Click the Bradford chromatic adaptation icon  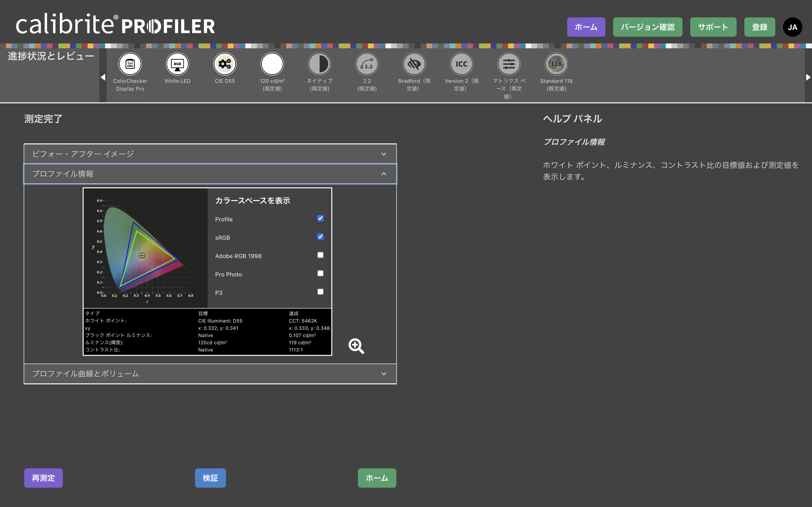pyautogui.click(x=414, y=64)
